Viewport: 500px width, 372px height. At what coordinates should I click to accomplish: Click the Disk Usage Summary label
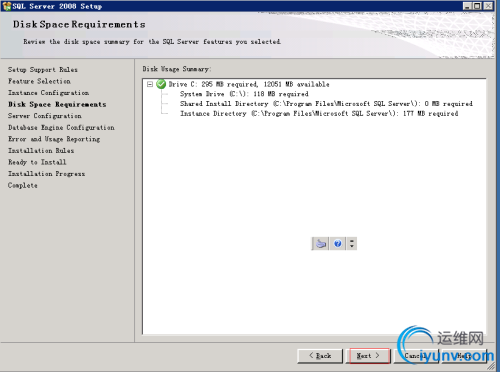[x=177, y=69]
